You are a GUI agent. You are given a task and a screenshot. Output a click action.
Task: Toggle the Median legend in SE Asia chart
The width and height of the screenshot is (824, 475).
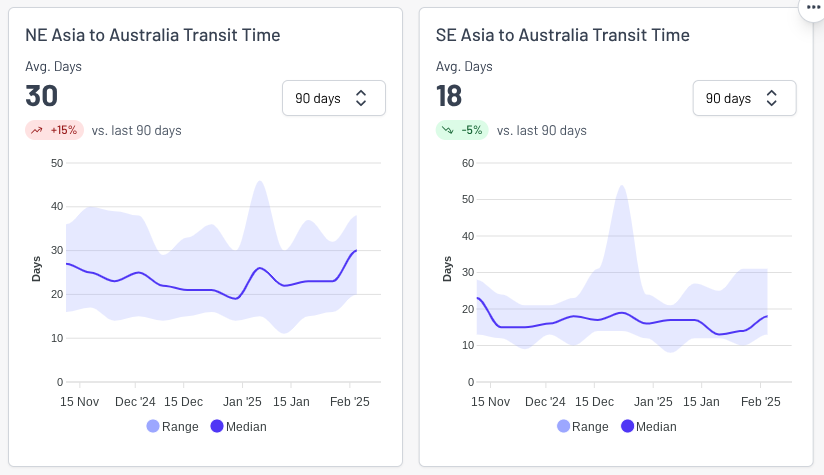(648, 427)
